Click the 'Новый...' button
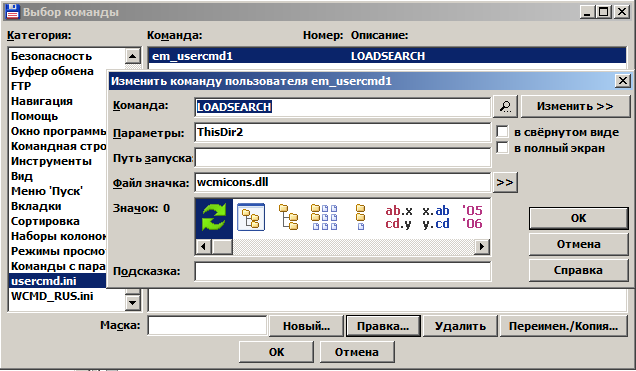 point(306,326)
